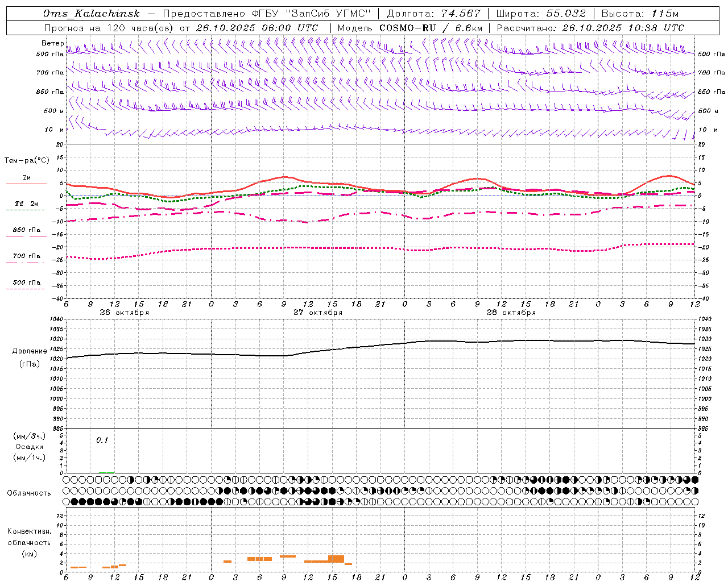This screenshot has height=582, width=728.
Task: Click the station title Oms_Kalachinsk
Action: point(91,14)
